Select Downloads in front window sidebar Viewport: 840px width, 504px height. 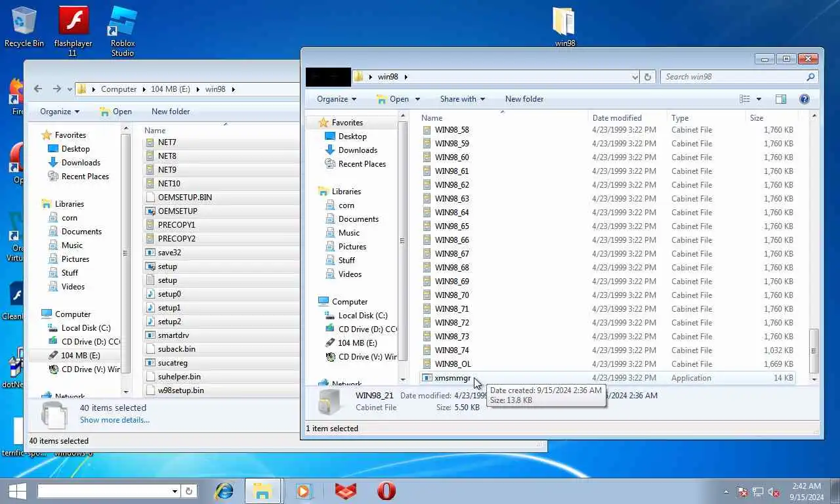point(358,150)
